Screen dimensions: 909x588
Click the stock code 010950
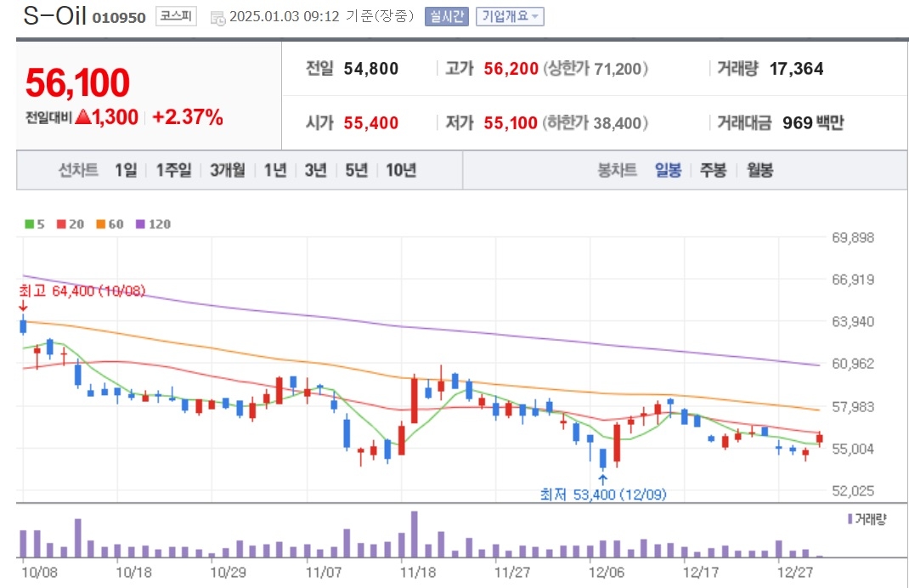[119, 18]
